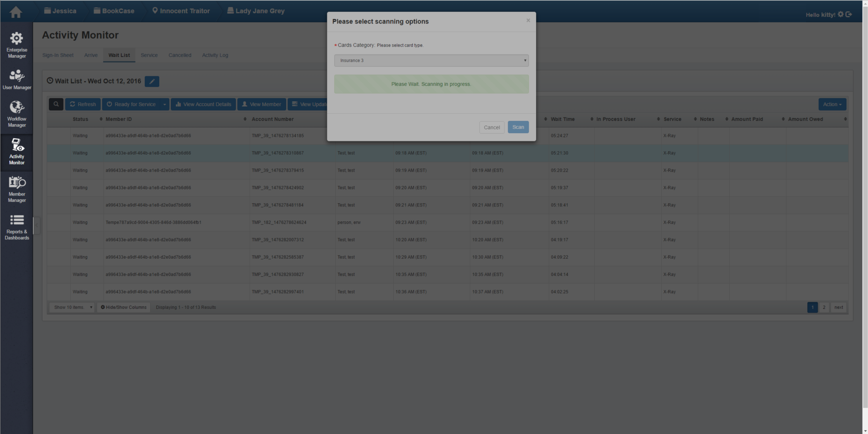Click Hide/Show Columns button
Image resolution: width=868 pixels, height=434 pixels.
(123, 308)
